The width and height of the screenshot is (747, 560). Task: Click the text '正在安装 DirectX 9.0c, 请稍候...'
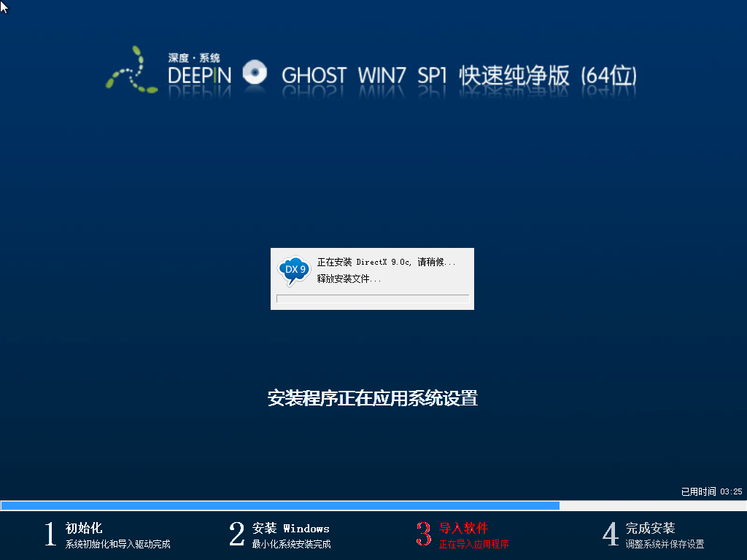(387, 262)
